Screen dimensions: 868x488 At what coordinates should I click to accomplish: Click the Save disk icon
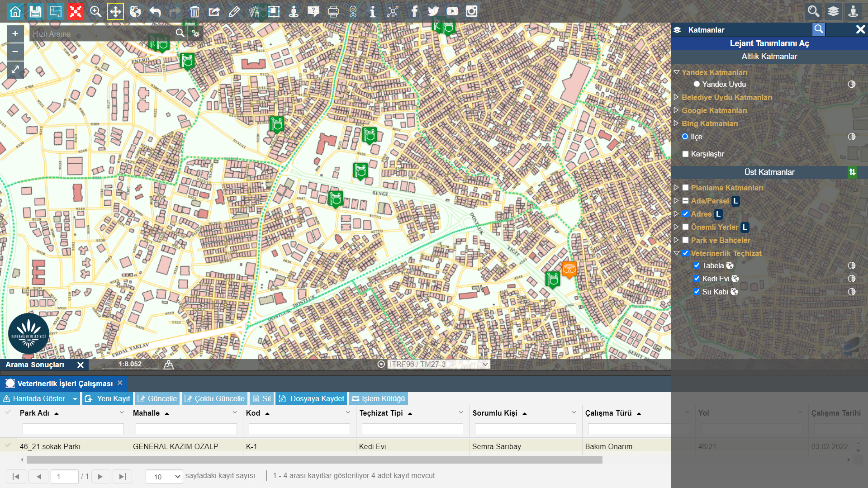35,11
